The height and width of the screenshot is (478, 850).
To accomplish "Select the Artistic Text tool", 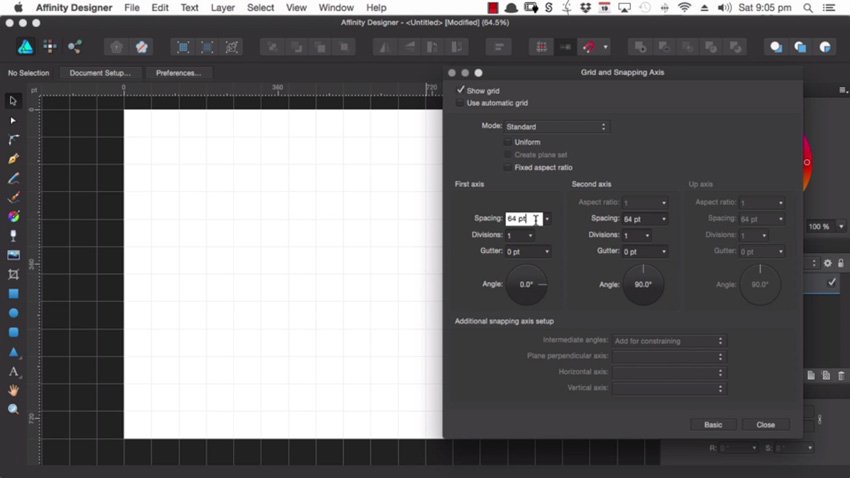I will [14, 372].
